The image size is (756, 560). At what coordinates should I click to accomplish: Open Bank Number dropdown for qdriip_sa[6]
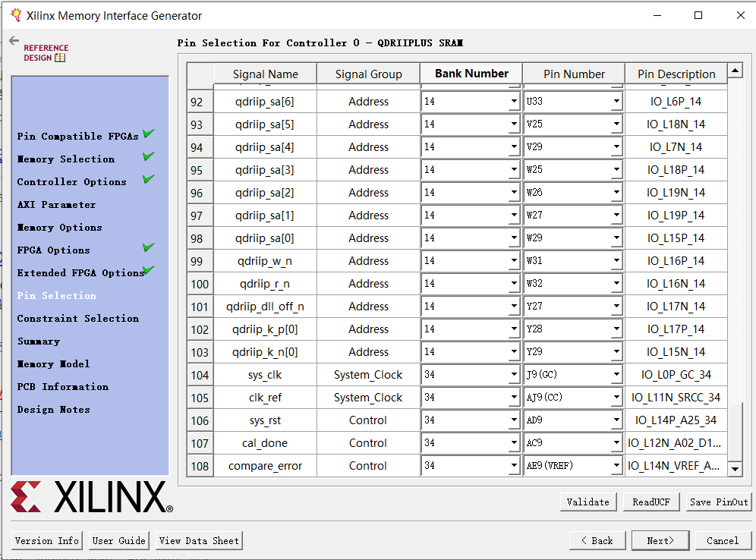(514, 102)
